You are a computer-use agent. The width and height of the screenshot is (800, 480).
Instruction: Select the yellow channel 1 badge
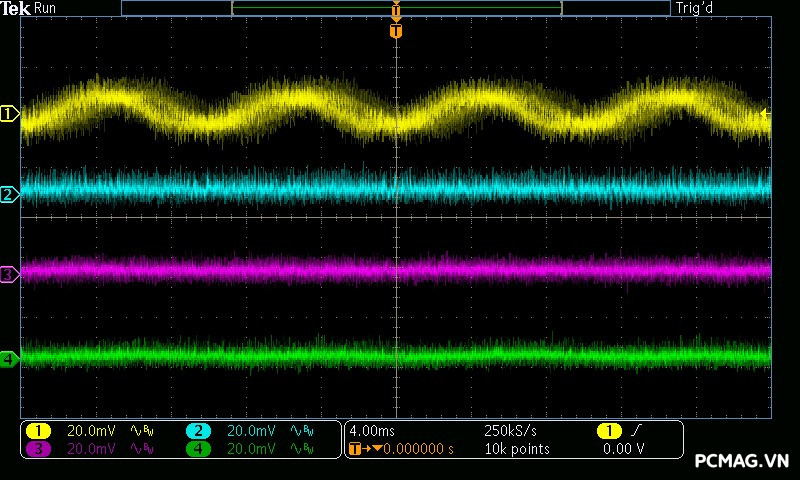tap(39, 430)
